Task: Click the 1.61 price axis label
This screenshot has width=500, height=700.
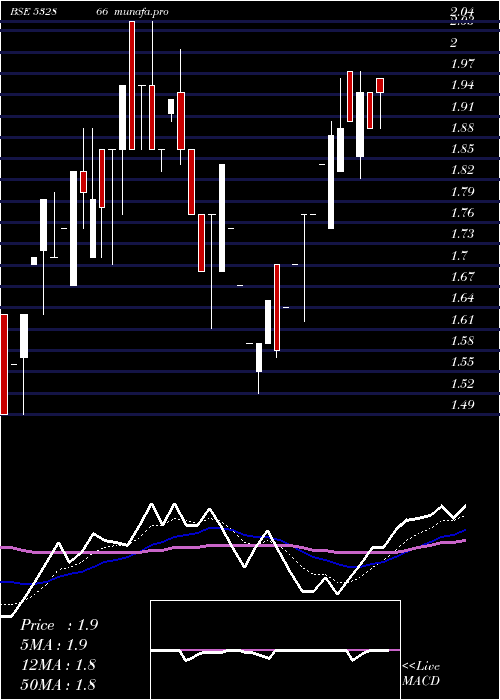Action: coord(462,320)
